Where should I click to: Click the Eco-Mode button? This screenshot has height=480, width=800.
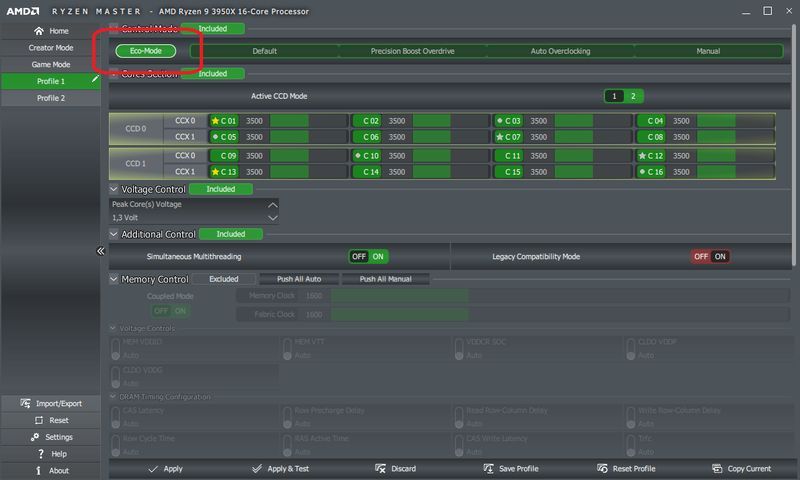(146, 51)
